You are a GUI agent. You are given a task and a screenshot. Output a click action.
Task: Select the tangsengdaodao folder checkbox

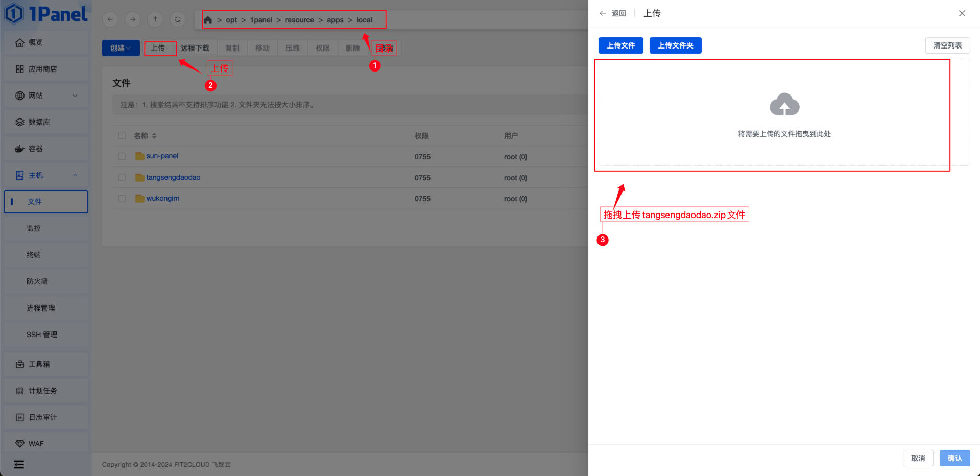click(x=122, y=177)
